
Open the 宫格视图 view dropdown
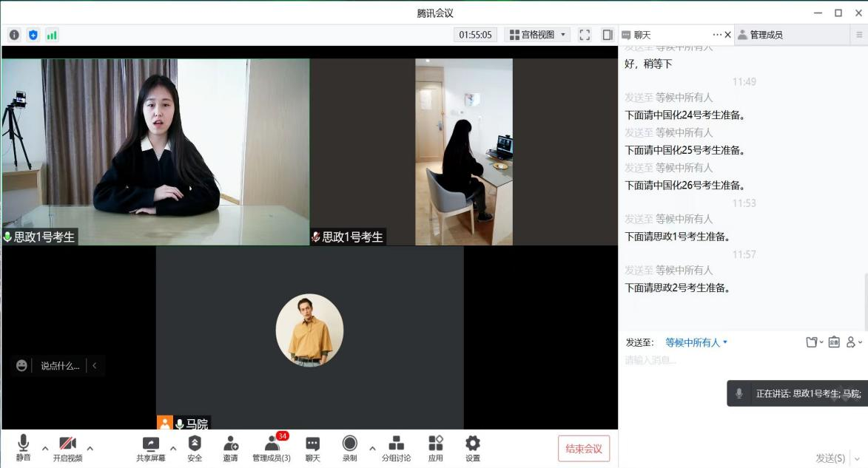click(x=537, y=35)
